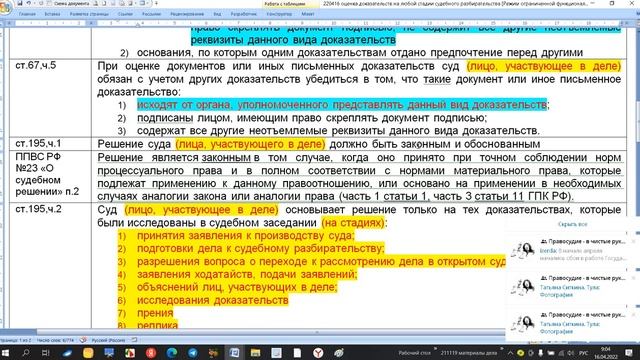Open the Вставка ribbon tab
This screenshot has width=640, height=360.
52,14
